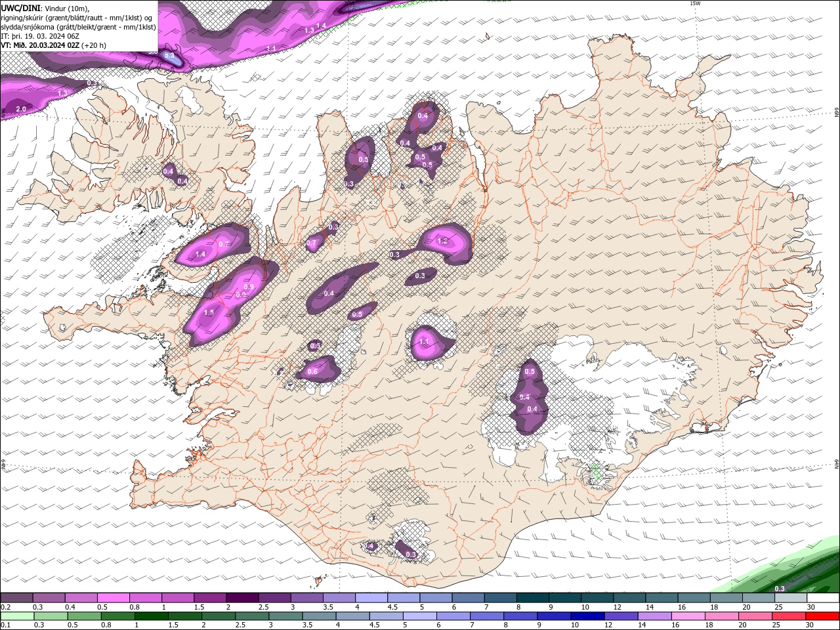840x630 pixels.
Task: Click the 'VT: Mið. 20.03.2024 02Z' valid time
Action: coord(41,45)
